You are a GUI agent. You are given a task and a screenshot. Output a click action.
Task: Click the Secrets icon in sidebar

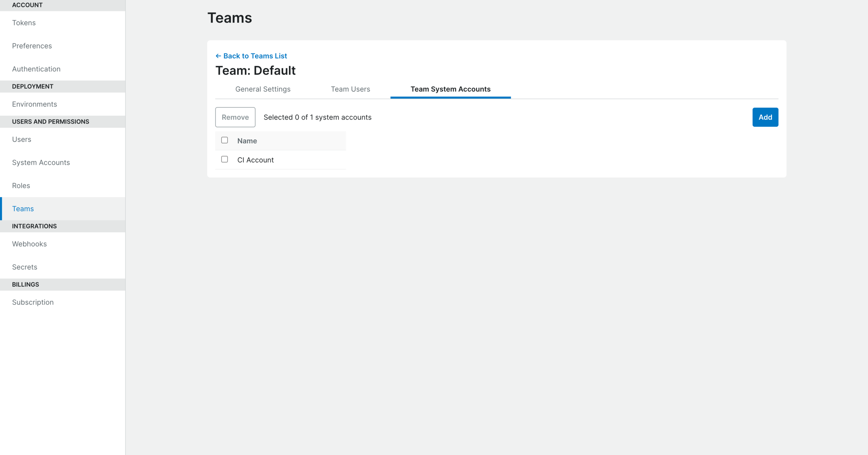pos(25,267)
